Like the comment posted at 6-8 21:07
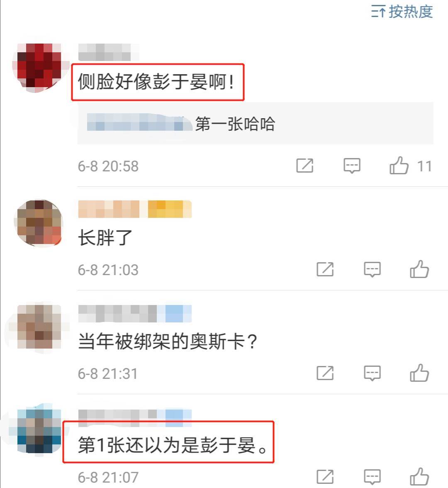Screen dimensions: 448x488 (x=419, y=477)
